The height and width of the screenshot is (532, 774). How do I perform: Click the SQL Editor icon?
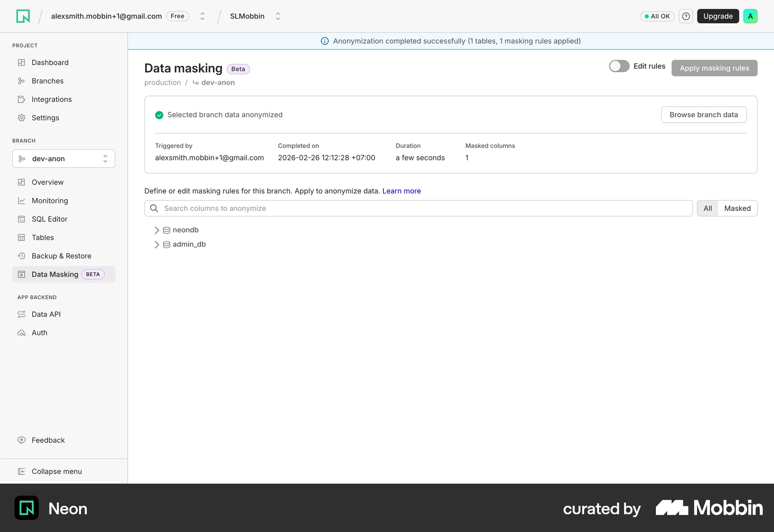pyautogui.click(x=21, y=219)
